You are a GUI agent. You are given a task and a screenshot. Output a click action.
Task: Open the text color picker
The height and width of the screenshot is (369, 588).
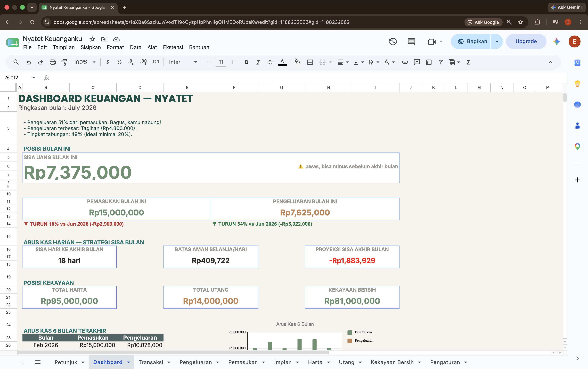[x=282, y=62]
